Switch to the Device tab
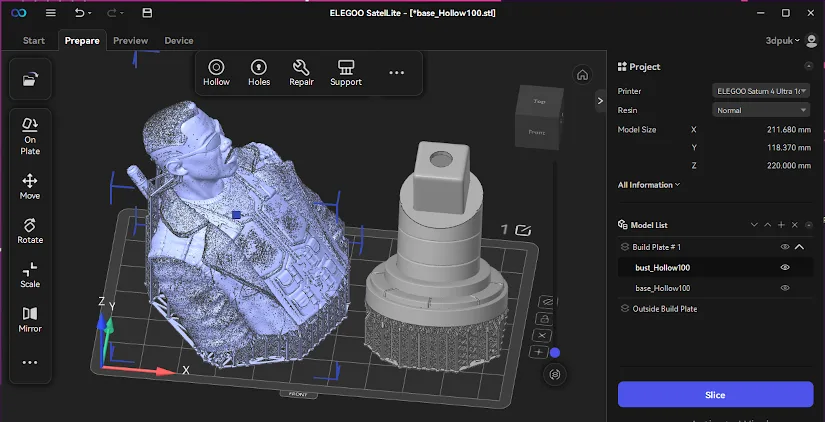Screen dimensions: 825x422 pyautogui.click(x=179, y=41)
